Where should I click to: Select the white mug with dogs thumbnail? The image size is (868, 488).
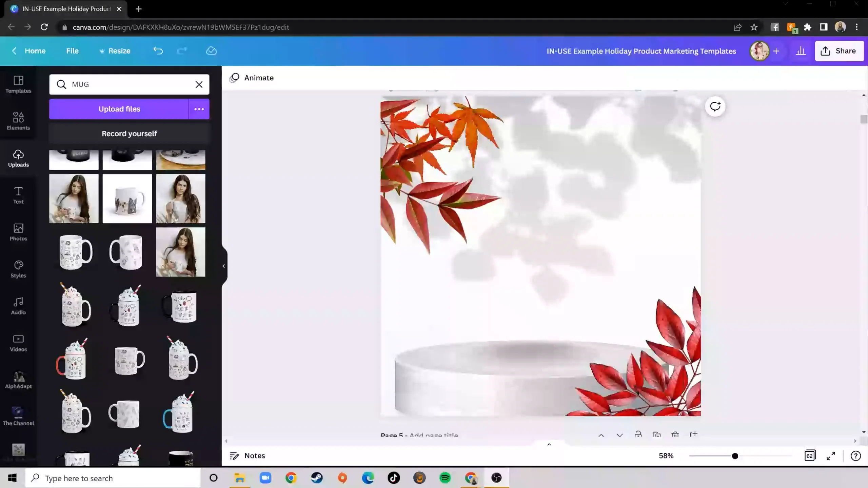(127, 199)
